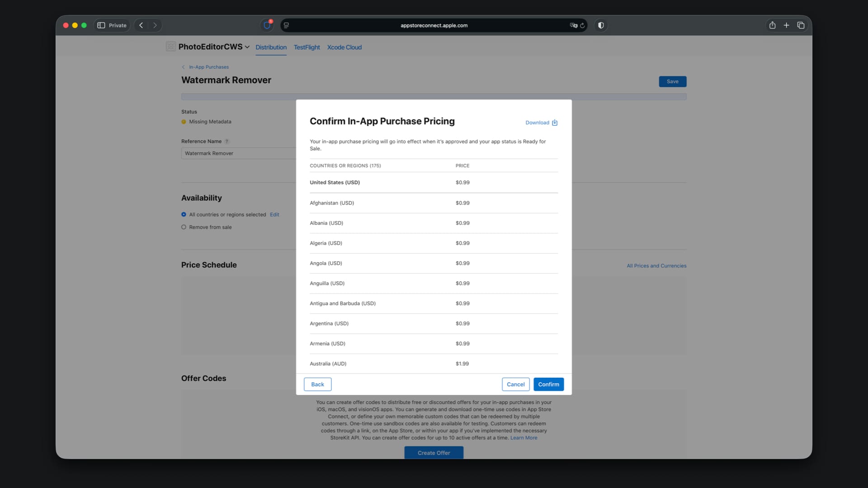Click the reload page icon
The height and width of the screenshot is (488, 868).
[582, 26]
